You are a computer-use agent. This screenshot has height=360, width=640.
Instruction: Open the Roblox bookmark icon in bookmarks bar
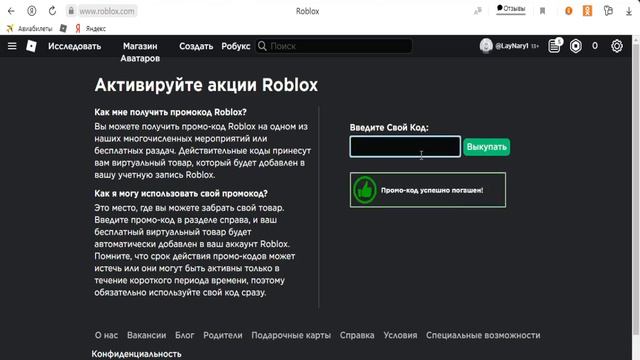pos(63,28)
